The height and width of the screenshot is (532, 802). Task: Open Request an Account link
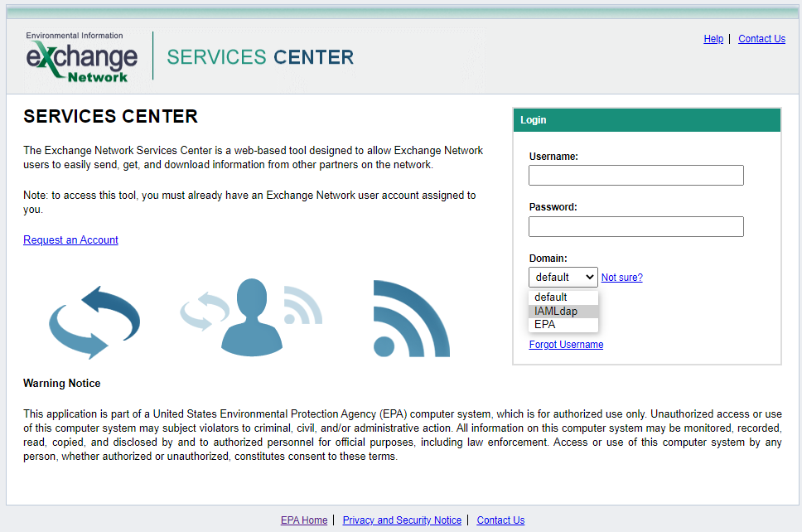pos(70,240)
